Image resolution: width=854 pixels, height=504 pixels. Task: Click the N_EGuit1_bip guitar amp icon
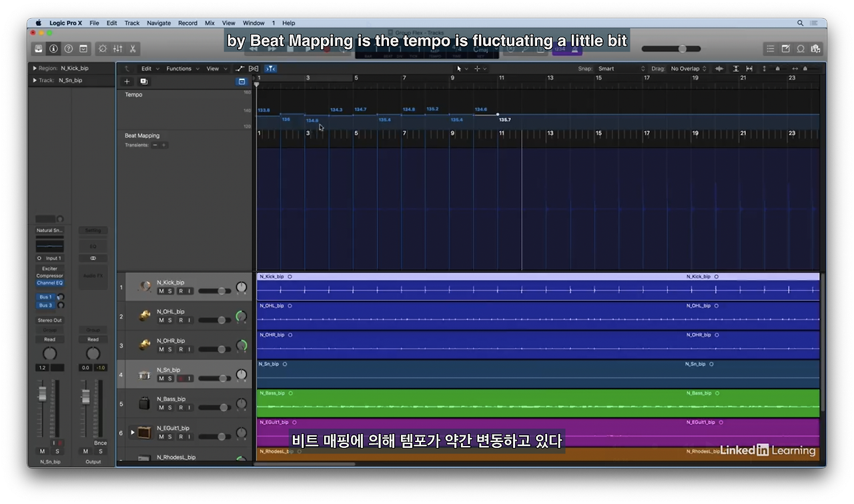pos(144,433)
